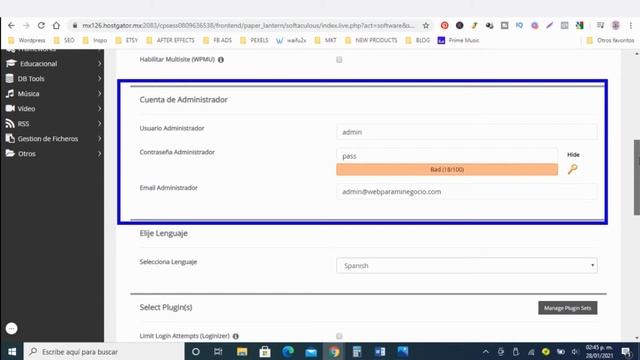Click the Bad (18/100) password strength bar

[x=447, y=169]
